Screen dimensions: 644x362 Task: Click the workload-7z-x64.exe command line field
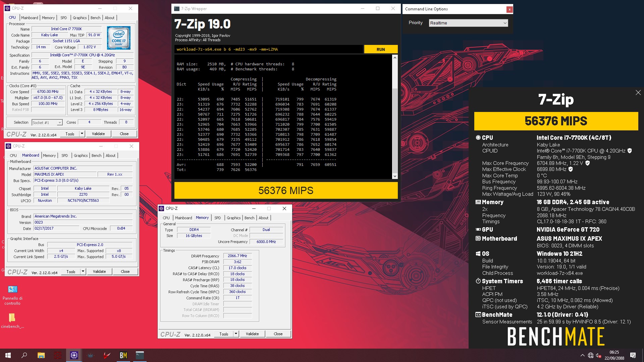(x=269, y=49)
